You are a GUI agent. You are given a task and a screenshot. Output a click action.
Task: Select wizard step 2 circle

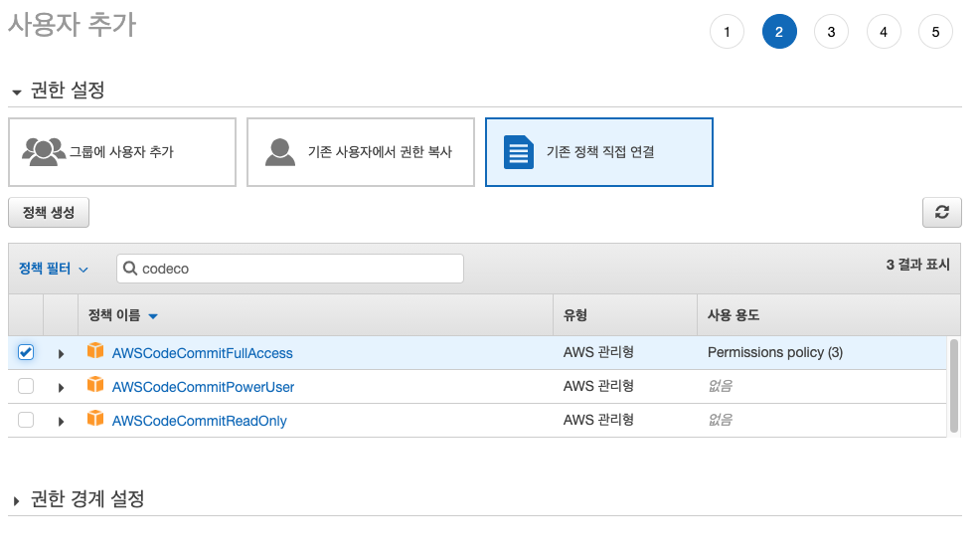coord(779,31)
